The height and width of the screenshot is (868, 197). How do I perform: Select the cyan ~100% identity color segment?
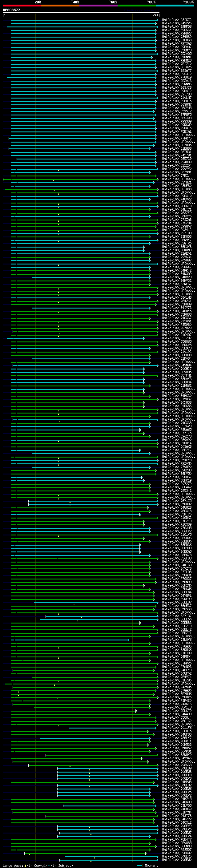pos(175,6)
